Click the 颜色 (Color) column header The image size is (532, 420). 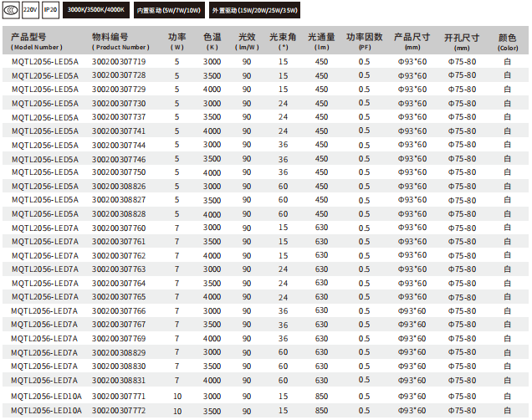508,42
